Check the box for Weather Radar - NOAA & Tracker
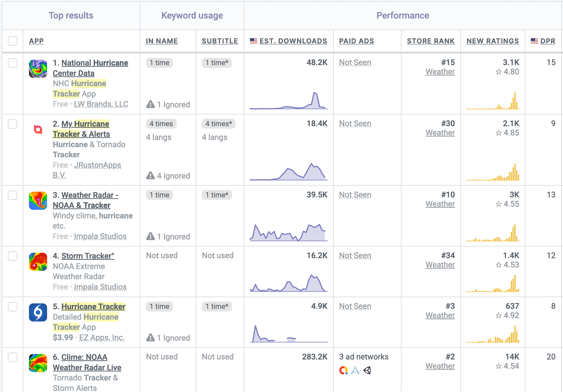563x392 pixels. (x=13, y=195)
